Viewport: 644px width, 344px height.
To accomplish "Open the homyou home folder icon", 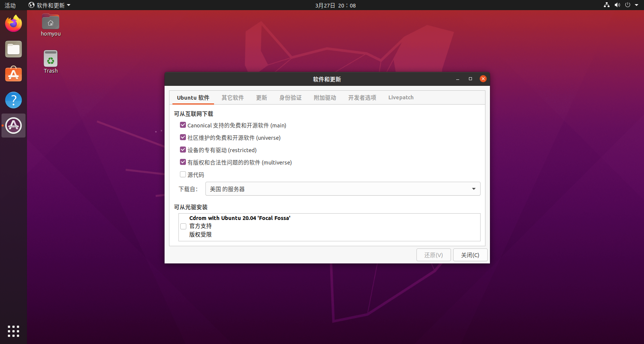I will [x=51, y=25].
